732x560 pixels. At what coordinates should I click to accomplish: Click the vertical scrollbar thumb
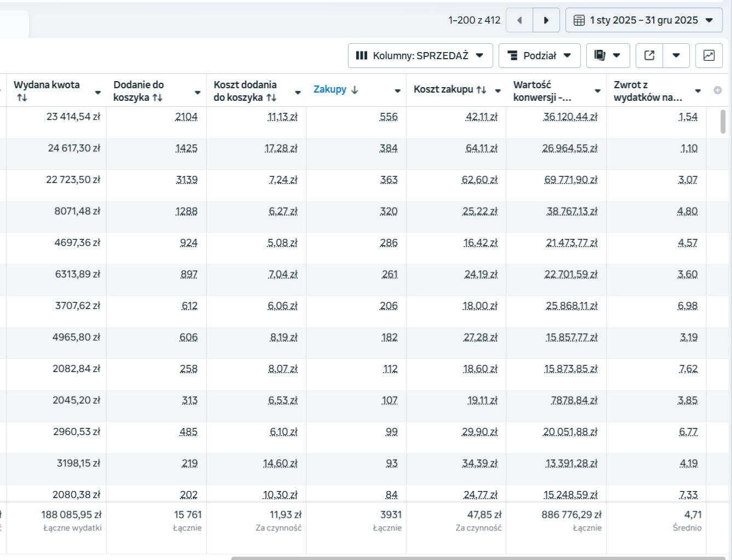[x=723, y=122]
